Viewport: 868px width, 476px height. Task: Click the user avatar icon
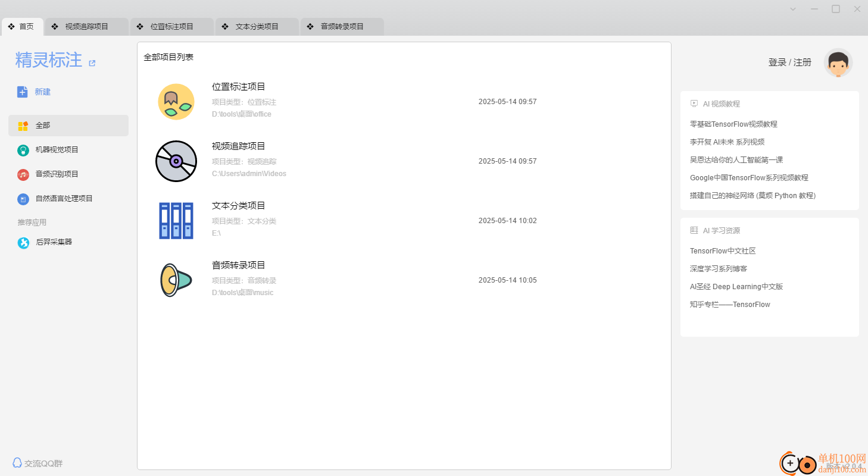[x=838, y=62]
